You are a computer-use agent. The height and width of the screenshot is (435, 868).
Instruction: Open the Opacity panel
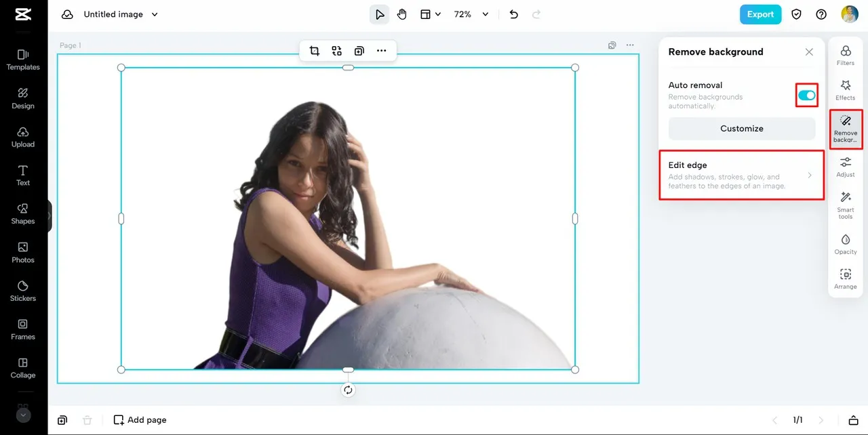tap(845, 244)
